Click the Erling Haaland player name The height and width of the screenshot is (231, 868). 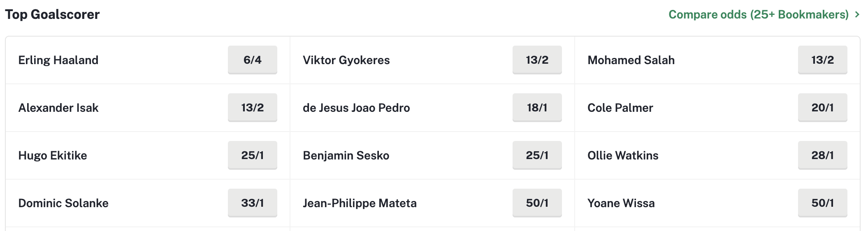(58, 60)
